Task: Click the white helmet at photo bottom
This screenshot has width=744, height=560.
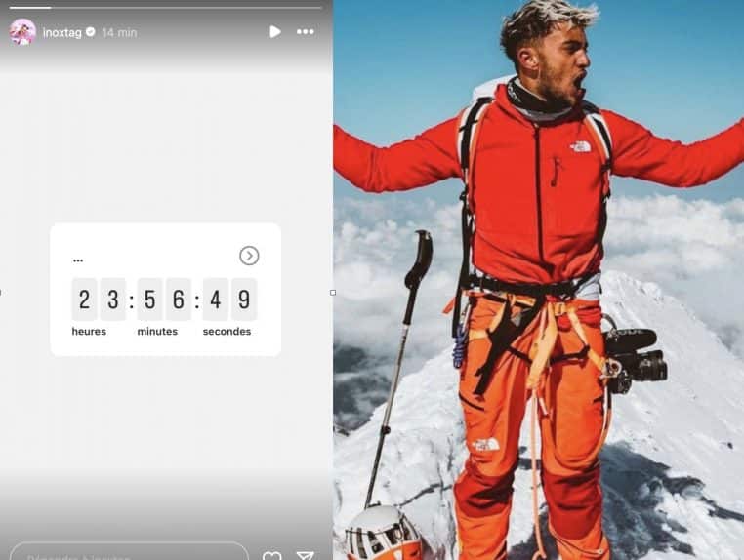Action: 383,535
